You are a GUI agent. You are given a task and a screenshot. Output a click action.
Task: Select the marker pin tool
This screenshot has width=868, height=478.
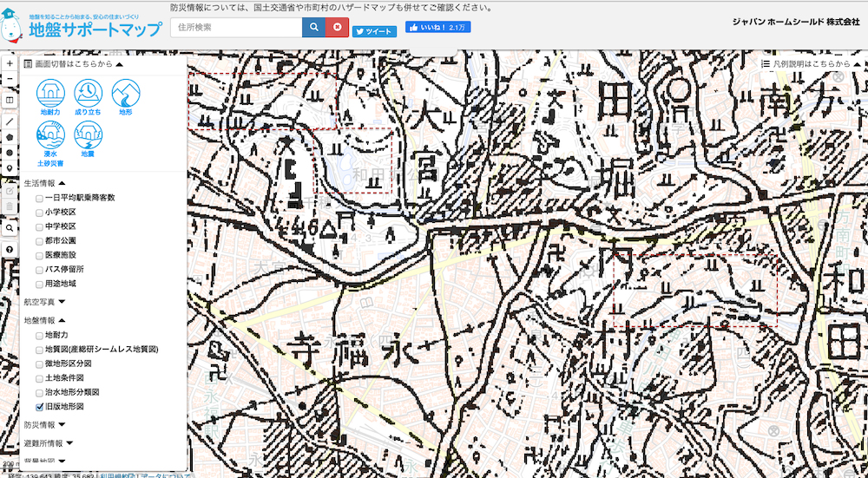point(10,167)
